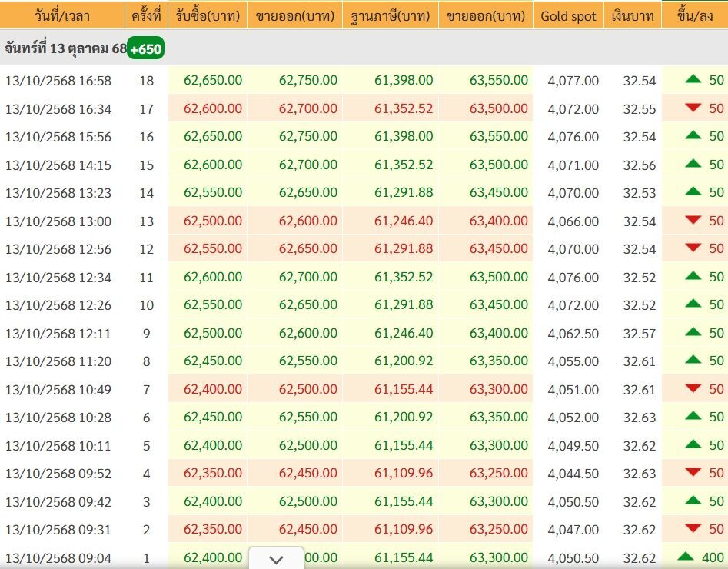This screenshot has width=728, height=569.
Task: Click the up arrow in the 10:28 row
Action: tap(693, 416)
